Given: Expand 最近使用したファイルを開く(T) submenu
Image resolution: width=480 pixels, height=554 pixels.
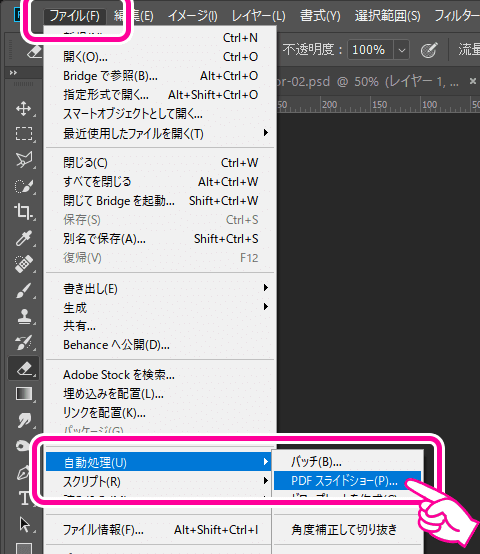Looking at the screenshot, I should [160, 134].
